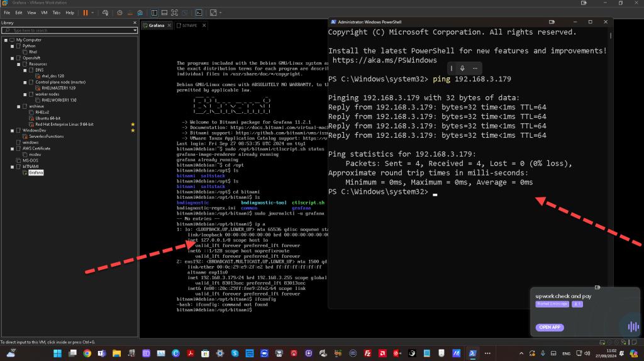Toggle favorite star on Red Hat Enterprise Linux
The height and width of the screenshot is (361, 644).
pos(133,125)
